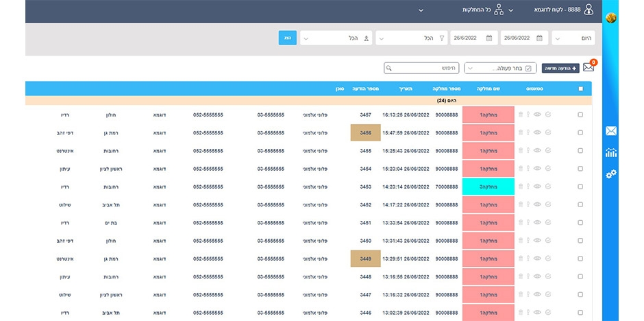Click the הצג show button
The width and height of the screenshot is (644, 321).
(x=288, y=38)
